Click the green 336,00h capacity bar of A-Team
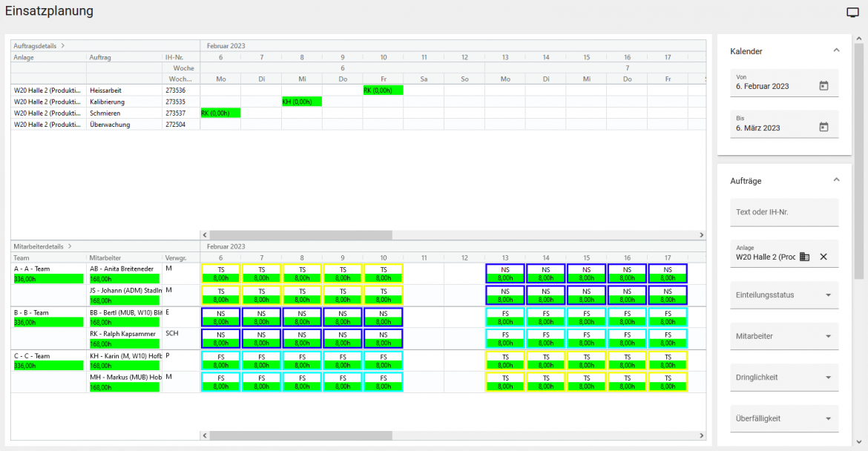Screen dimensions: 868x451 point(47,279)
